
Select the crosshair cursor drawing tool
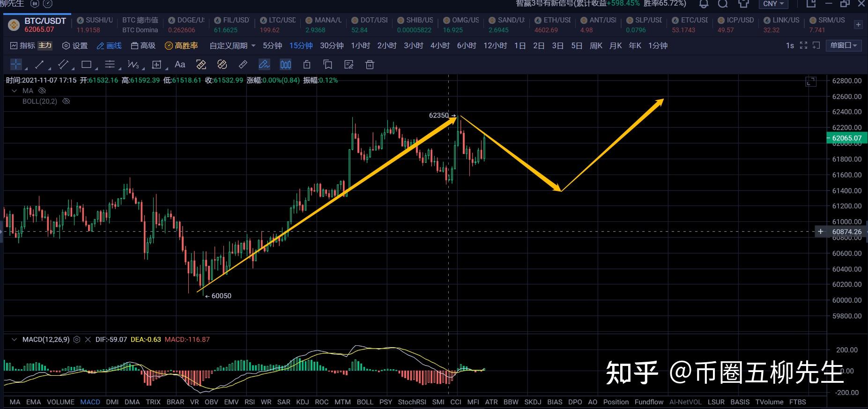coord(16,65)
